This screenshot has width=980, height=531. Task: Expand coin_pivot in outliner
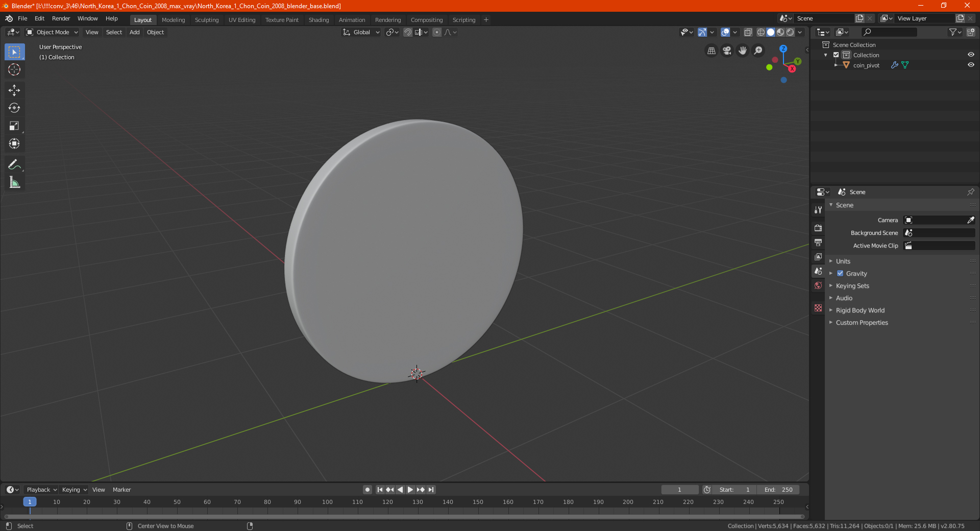tap(836, 65)
